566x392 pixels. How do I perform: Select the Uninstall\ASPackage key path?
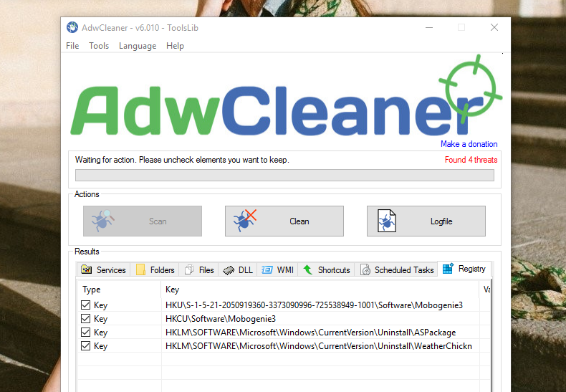pos(310,333)
